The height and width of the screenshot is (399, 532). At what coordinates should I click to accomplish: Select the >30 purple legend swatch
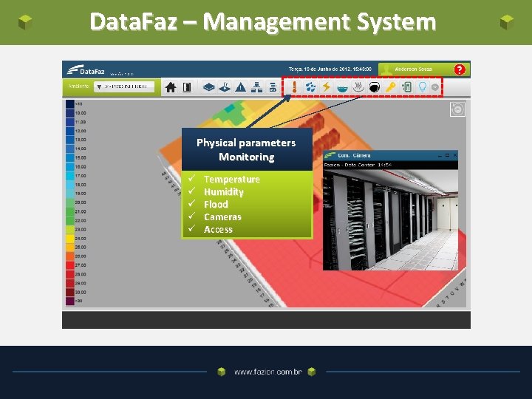point(70,301)
